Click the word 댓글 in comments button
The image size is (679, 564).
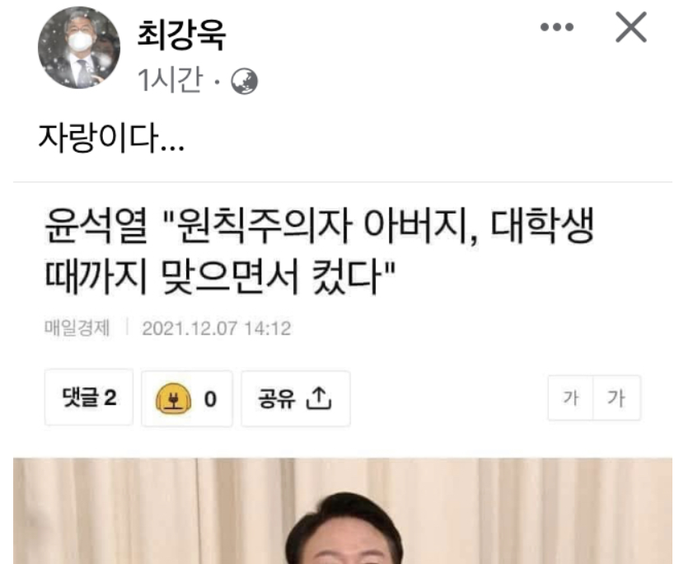(x=80, y=397)
